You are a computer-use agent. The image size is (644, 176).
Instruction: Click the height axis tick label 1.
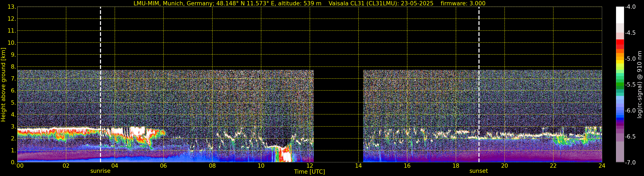point(13,150)
